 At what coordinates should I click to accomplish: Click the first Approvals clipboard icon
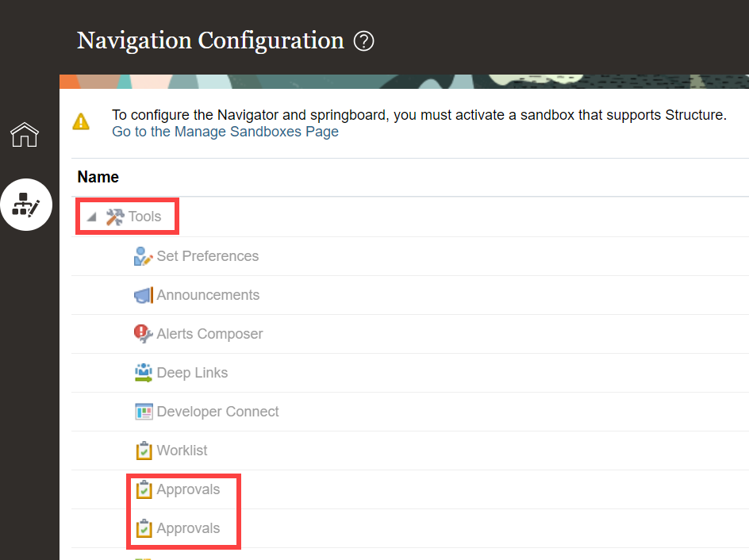tap(144, 489)
